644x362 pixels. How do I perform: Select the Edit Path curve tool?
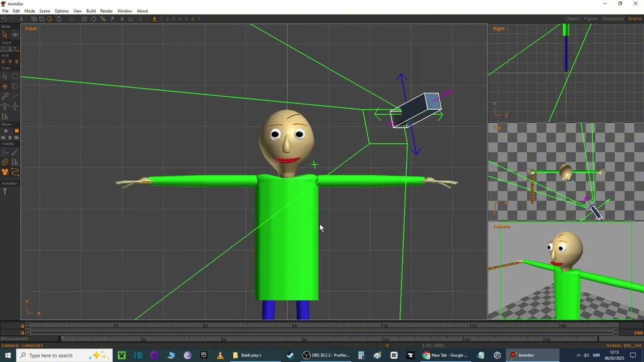pyautogui.click(x=15, y=96)
